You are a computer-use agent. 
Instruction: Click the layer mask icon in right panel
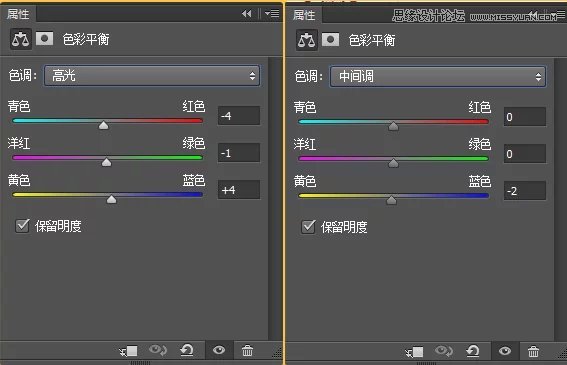pos(330,39)
